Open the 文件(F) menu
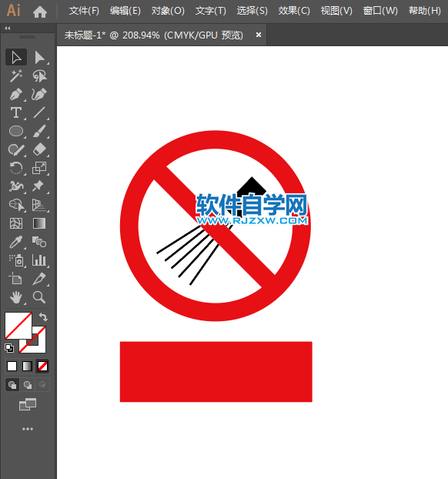The width and height of the screenshot is (448, 479). click(84, 11)
